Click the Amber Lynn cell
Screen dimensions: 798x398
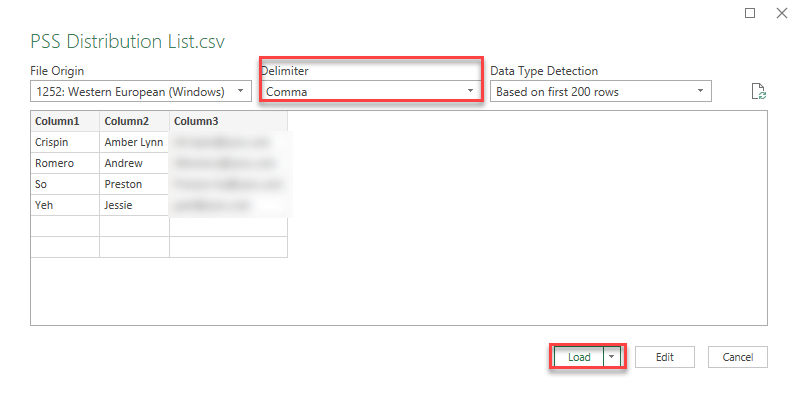pos(134,143)
